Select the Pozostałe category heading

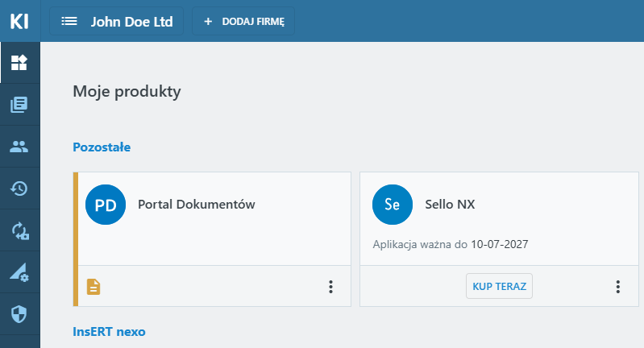coord(102,147)
